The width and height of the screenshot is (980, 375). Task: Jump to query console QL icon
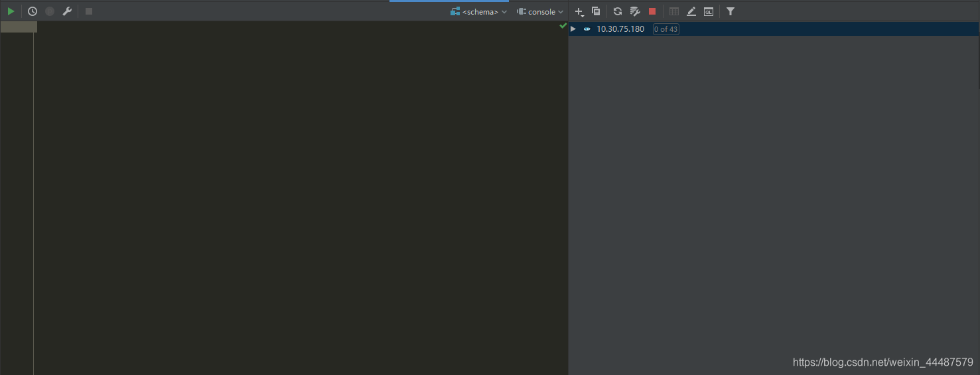coord(709,11)
